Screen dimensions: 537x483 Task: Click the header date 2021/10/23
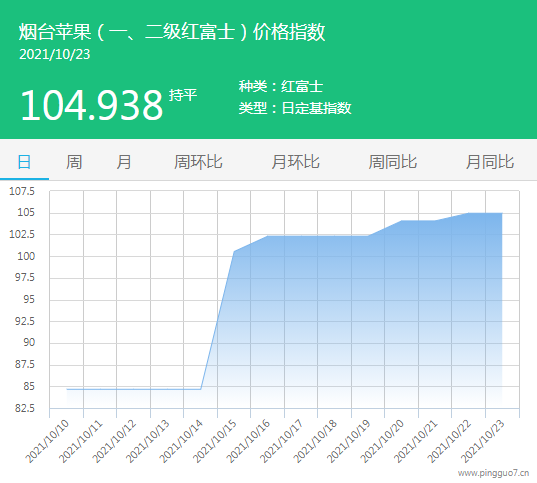pos(54,54)
